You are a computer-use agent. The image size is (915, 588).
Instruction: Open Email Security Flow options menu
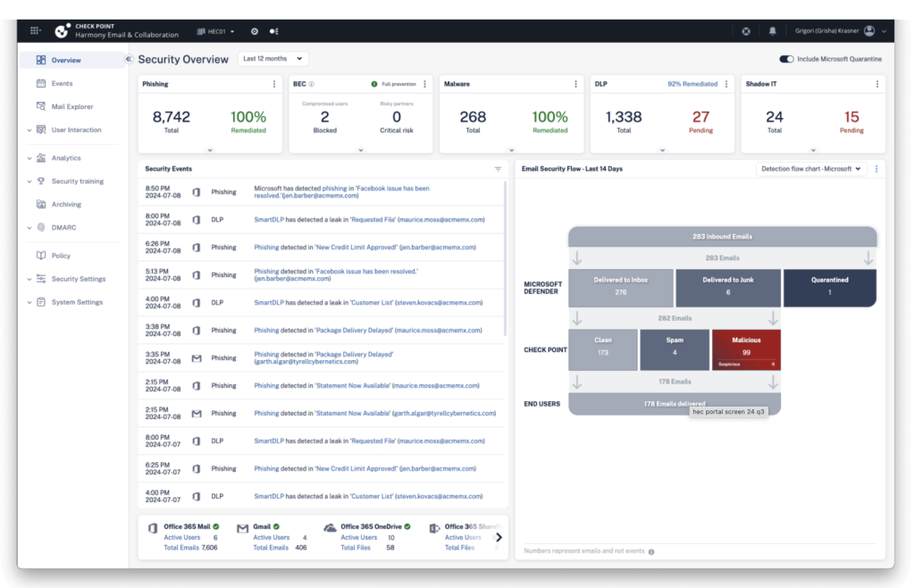[877, 169]
